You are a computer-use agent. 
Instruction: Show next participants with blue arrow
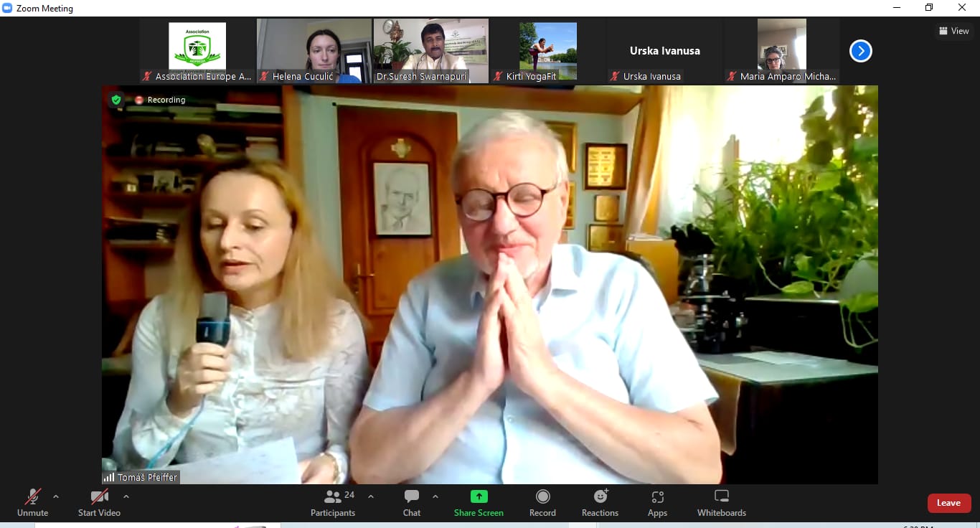pos(860,51)
